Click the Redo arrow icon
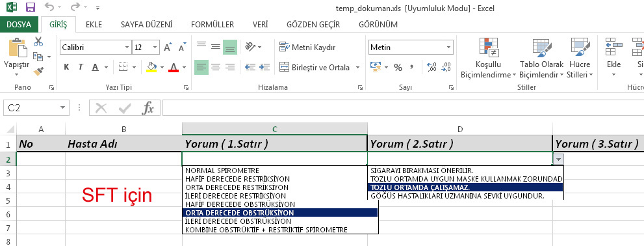Screen dimensions: 644x246 point(75,7)
